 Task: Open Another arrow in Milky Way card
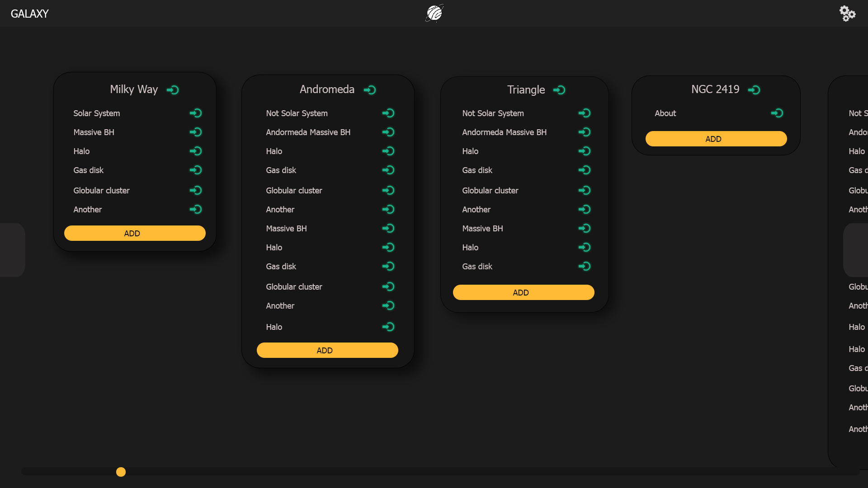(196, 209)
